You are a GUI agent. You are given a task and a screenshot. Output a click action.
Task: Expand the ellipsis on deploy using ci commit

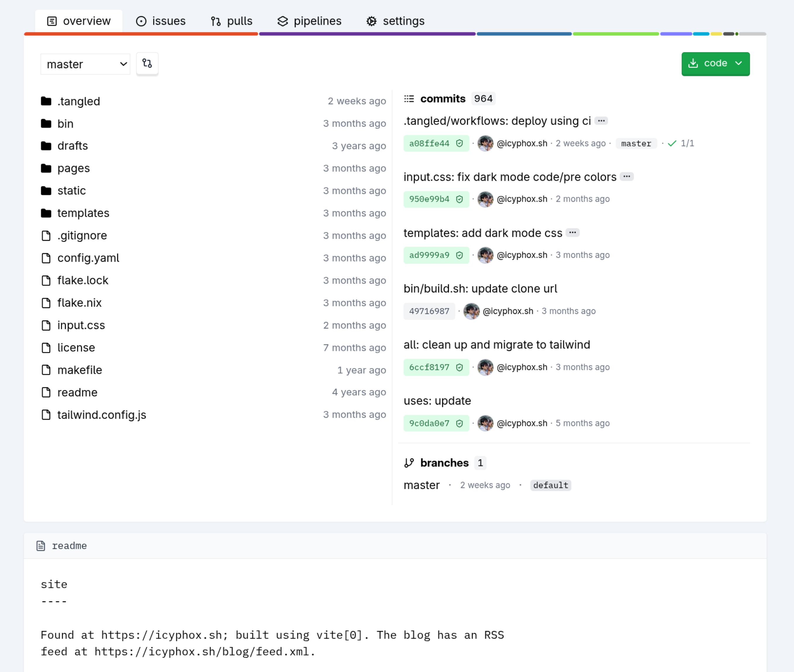(601, 121)
